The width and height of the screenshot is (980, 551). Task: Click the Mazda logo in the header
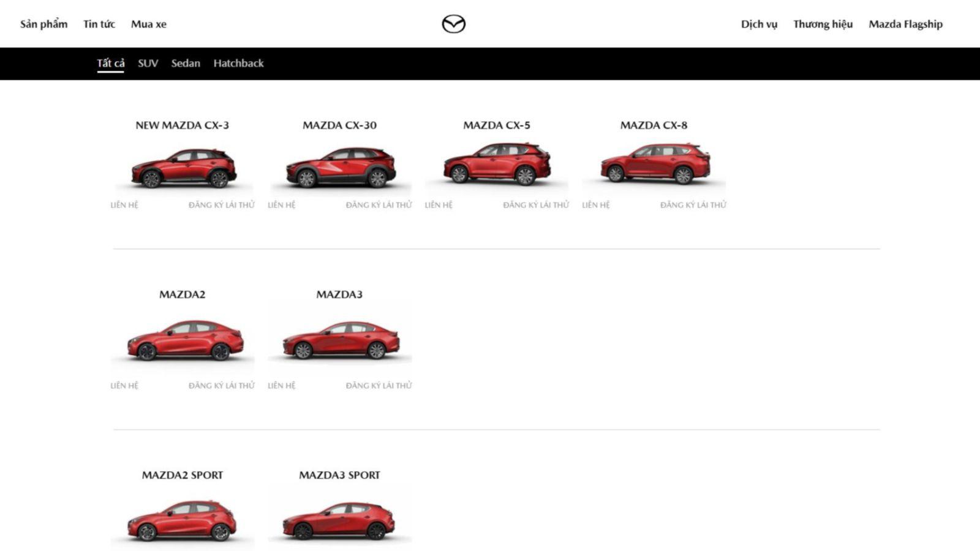453,24
